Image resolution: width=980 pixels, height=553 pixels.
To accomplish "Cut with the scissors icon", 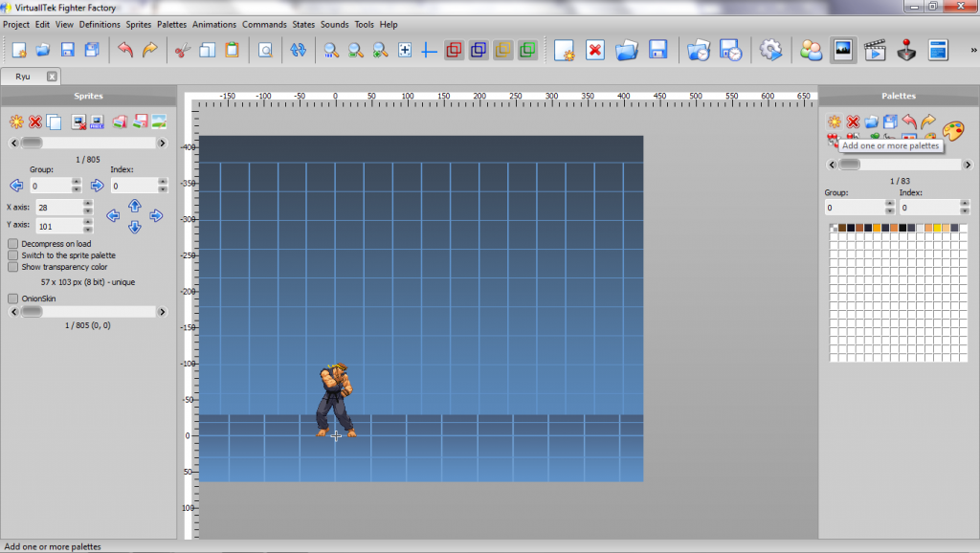I will pyautogui.click(x=183, y=50).
